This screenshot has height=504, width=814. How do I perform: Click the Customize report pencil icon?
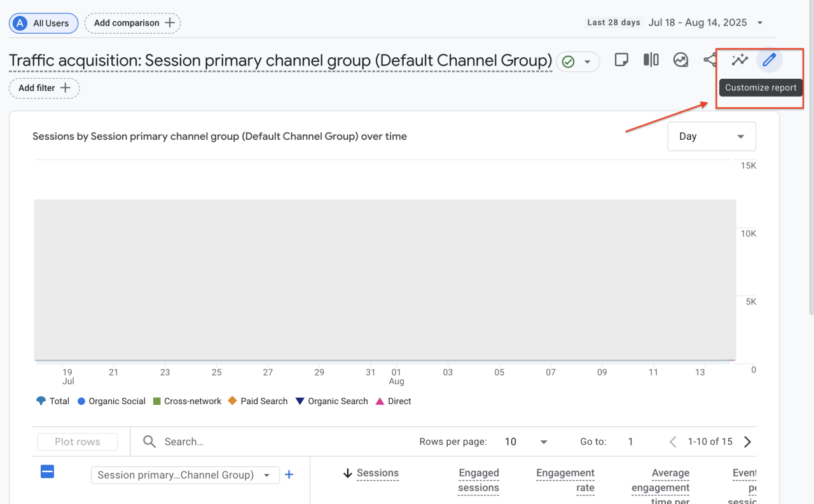(769, 60)
